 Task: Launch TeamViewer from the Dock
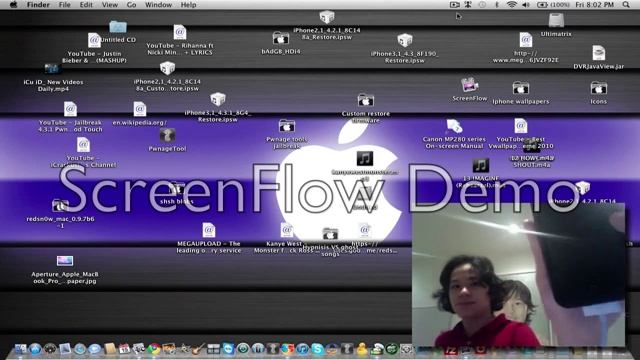pos(228,349)
